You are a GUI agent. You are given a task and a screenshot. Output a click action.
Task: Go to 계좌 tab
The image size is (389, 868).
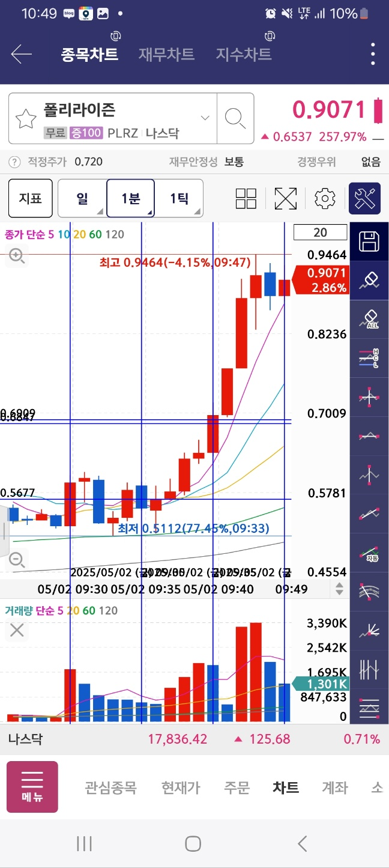coord(335,788)
